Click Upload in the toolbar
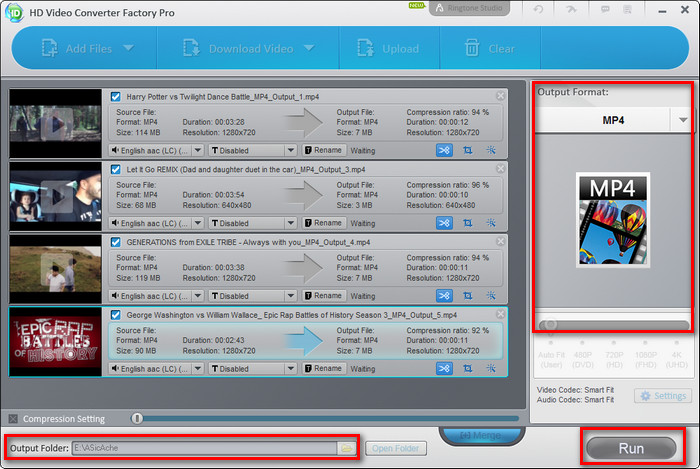The height and width of the screenshot is (469, 700). [388, 48]
